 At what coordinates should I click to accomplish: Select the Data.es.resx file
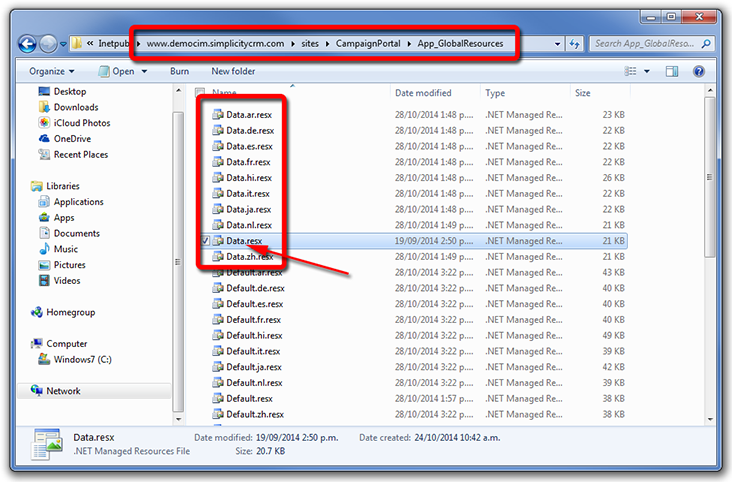point(249,146)
